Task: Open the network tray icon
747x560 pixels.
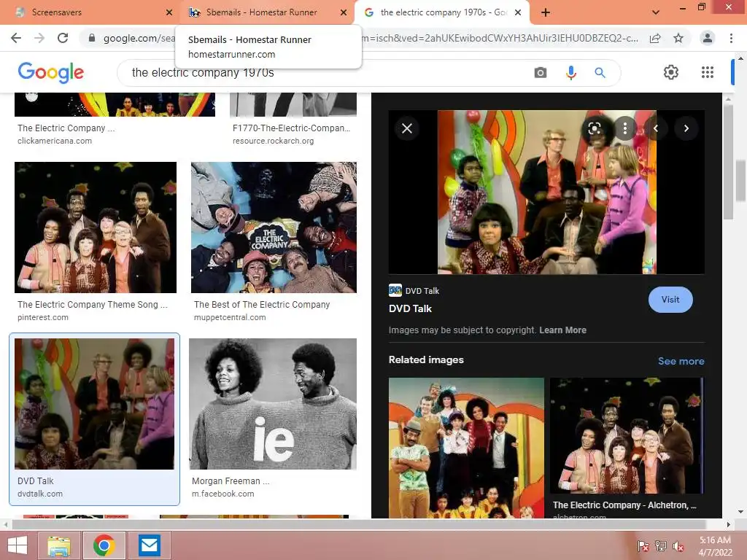Action: click(661, 546)
